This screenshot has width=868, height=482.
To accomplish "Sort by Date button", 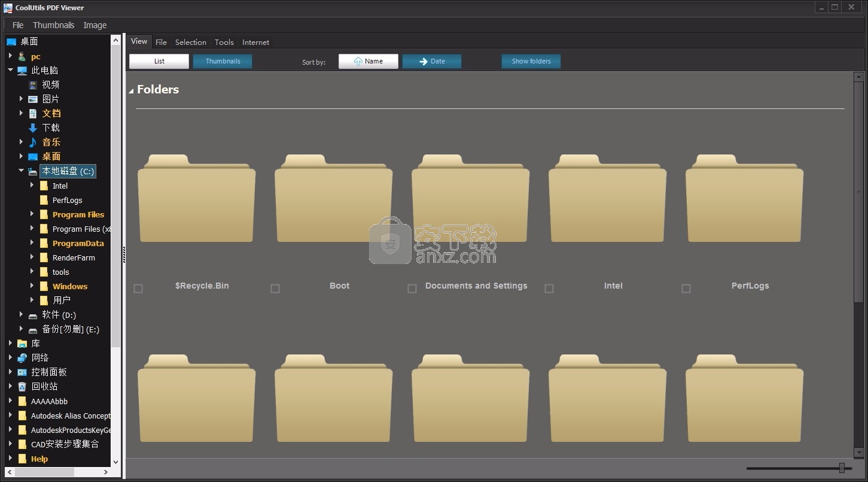I will pyautogui.click(x=432, y=61).
